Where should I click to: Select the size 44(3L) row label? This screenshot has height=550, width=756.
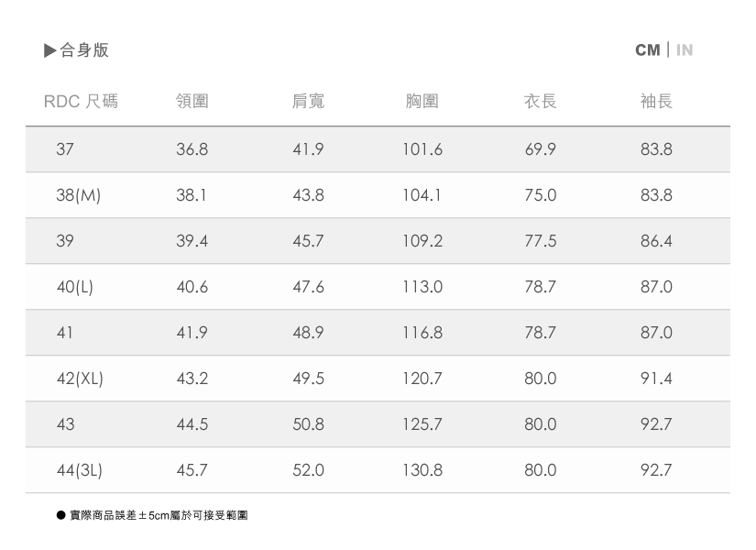tap(80, 470)
